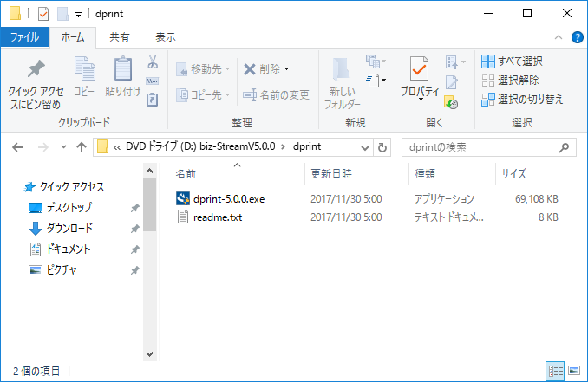Open Pictures (ピクチャ) in navigation pane

point(53,270)
